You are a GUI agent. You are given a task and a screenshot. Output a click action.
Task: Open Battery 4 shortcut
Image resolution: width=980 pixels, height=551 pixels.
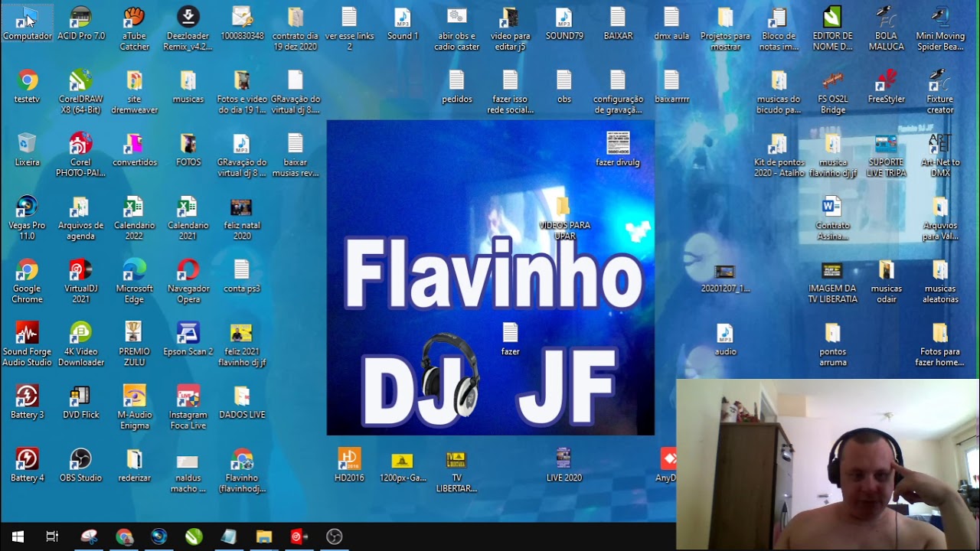[27, 465]
